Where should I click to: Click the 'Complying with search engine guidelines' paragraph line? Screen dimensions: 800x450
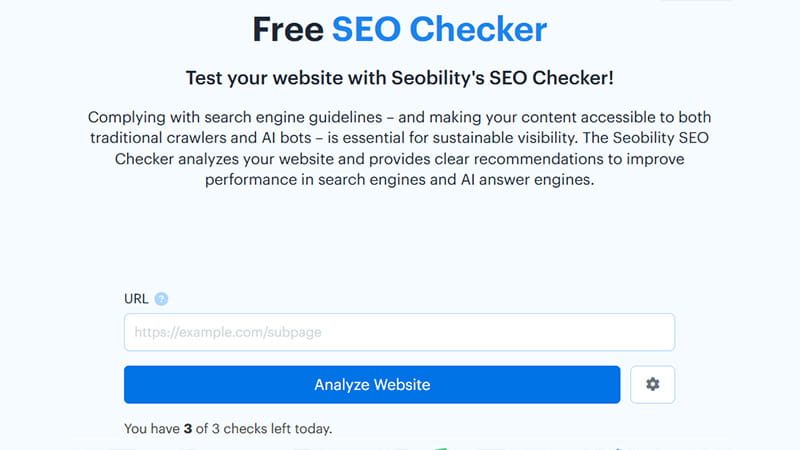point(399,117)
